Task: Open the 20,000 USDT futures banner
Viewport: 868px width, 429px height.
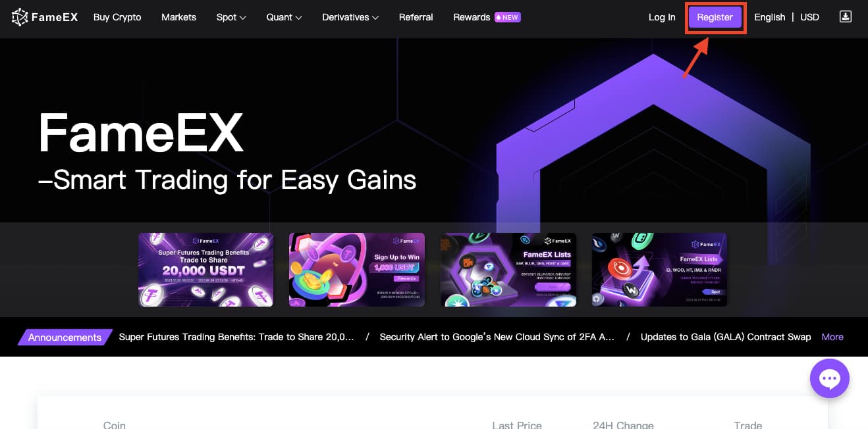Action: click(205, 270)
